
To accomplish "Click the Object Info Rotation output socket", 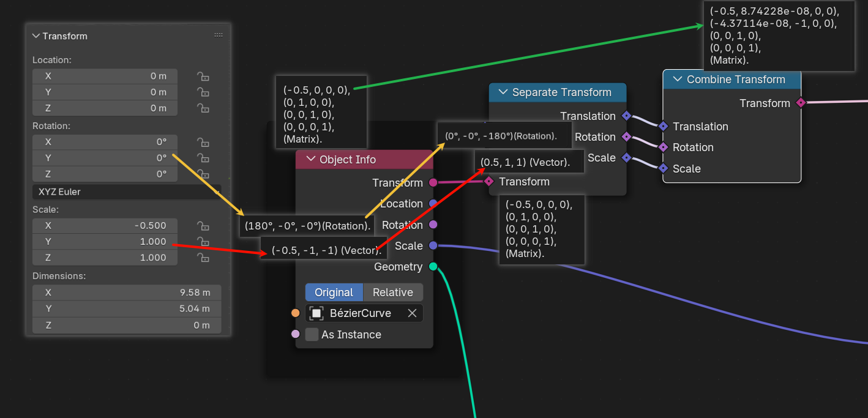I will (x=433, y=225).
